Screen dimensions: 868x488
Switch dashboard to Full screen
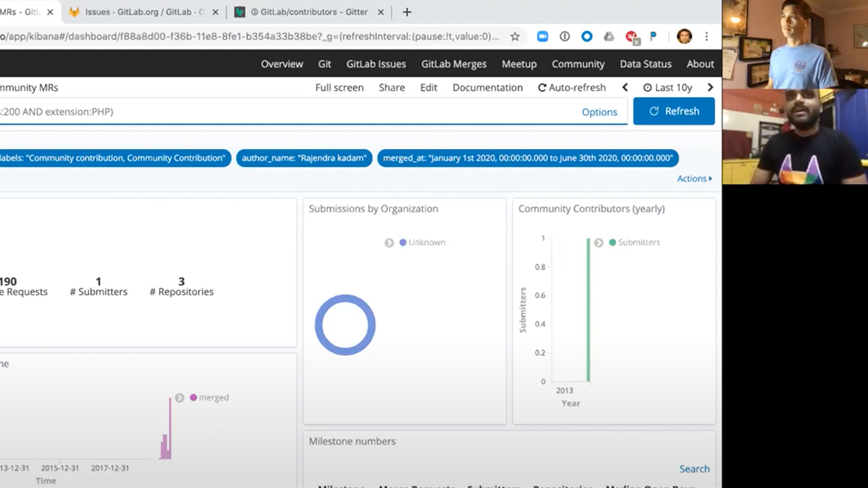(339, 87)
